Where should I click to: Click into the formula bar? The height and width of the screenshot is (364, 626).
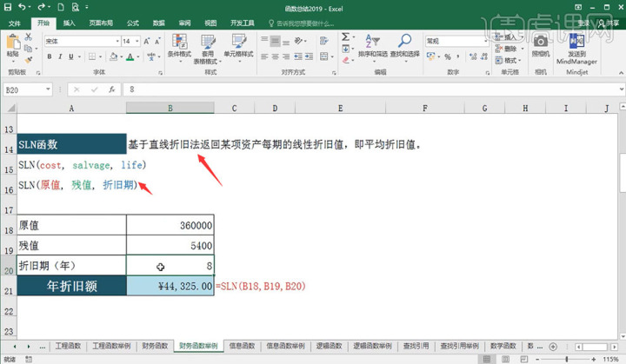coord(370,89)
